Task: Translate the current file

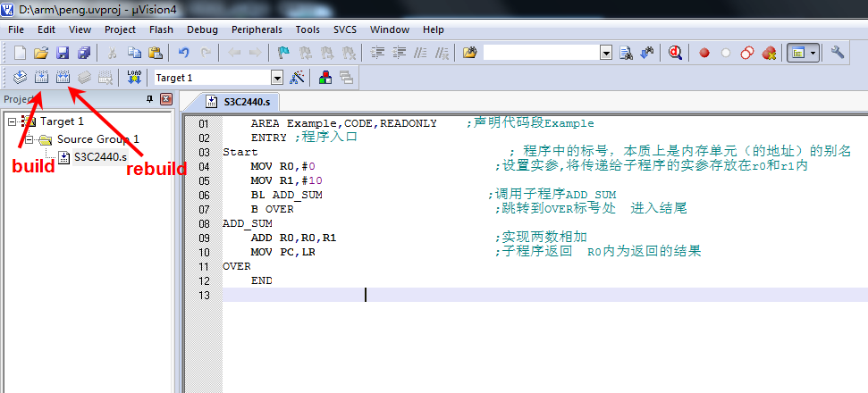Action: [20, 78]
